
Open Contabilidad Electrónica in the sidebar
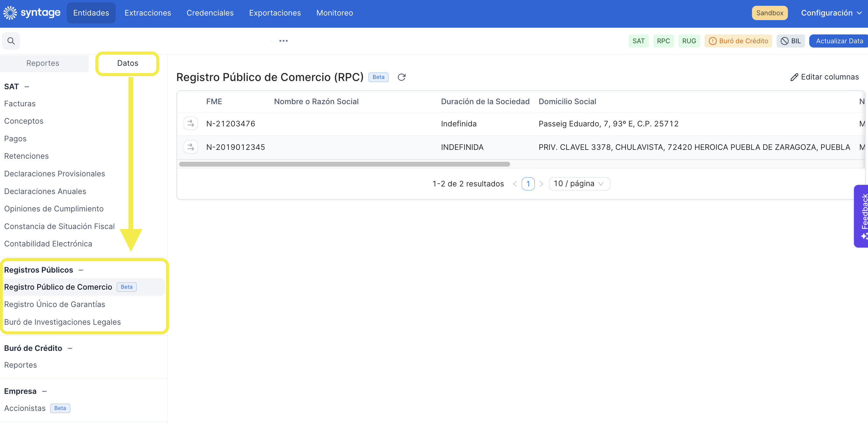pos(48,244)
